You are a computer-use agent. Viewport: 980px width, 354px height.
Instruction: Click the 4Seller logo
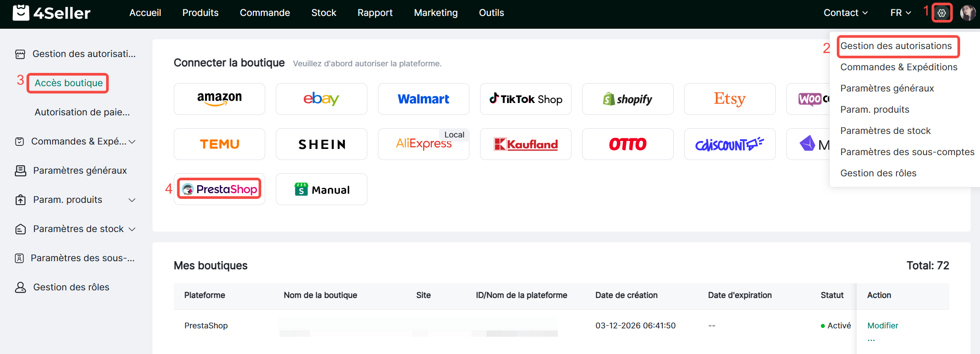coord(51,13)
